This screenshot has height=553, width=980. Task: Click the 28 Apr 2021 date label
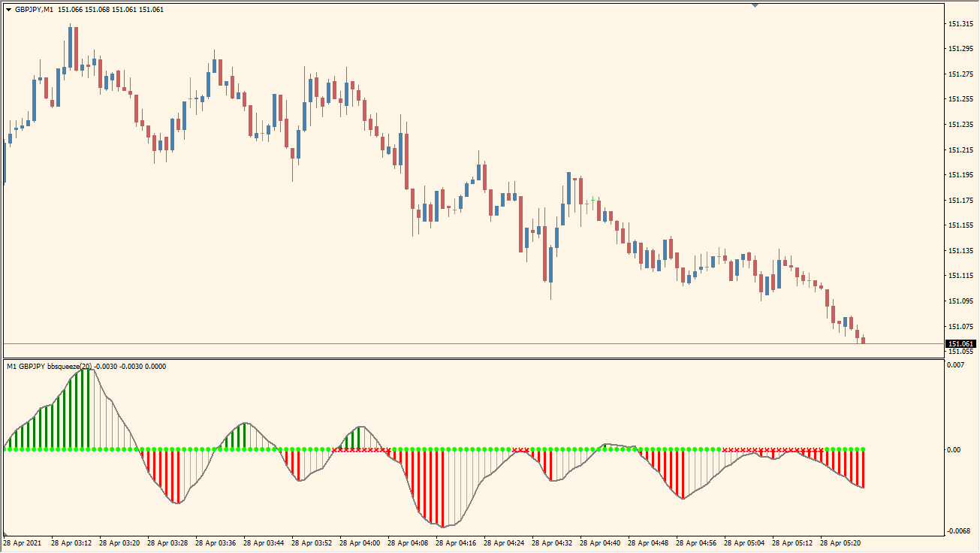[23, 542]
